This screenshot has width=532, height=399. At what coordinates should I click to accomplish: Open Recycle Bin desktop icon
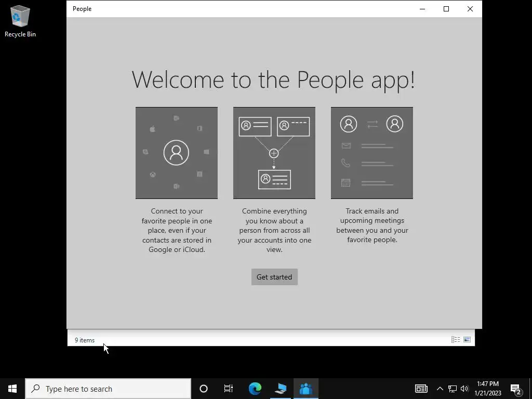tap(20, 21)
